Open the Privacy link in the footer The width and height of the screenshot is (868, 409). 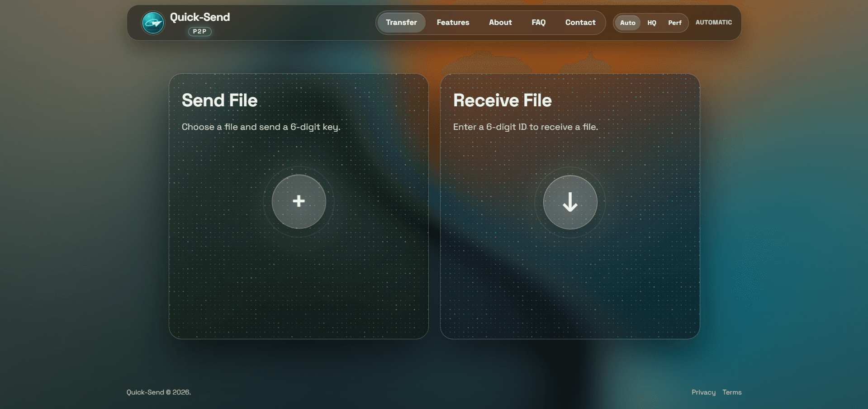point(703,392)
